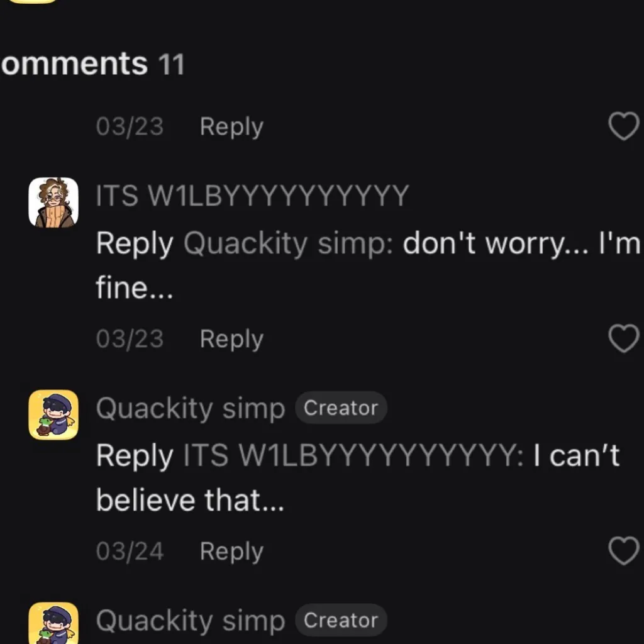Tap the Creator badge next to Quackity simp
Screen dimensions: 644x644
(x=341, y=408)
